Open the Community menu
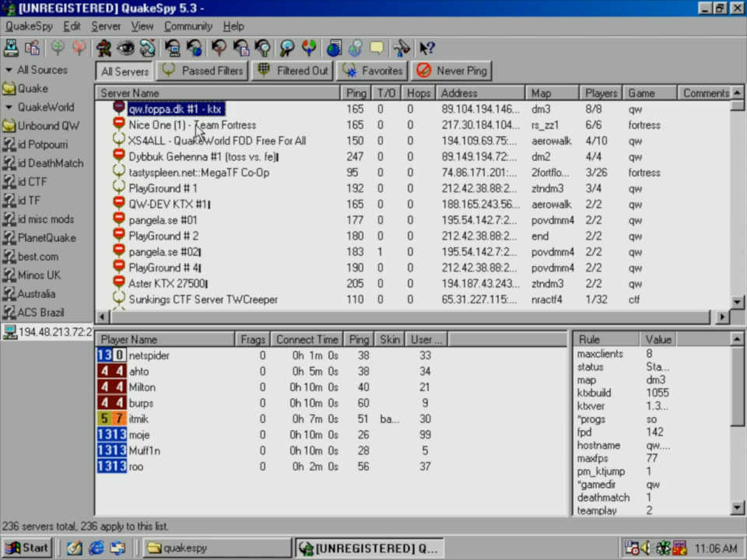The height and width of the screenshot is (560, 747). 188,26
